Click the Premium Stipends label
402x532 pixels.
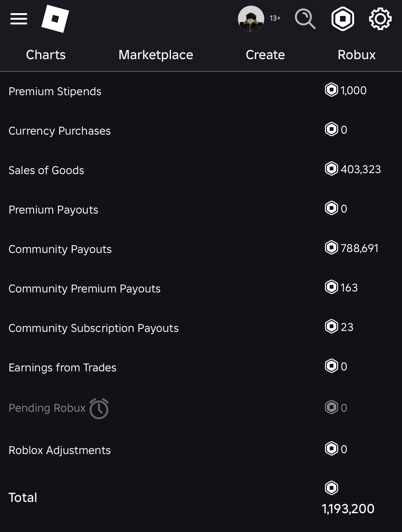point(55,91)
